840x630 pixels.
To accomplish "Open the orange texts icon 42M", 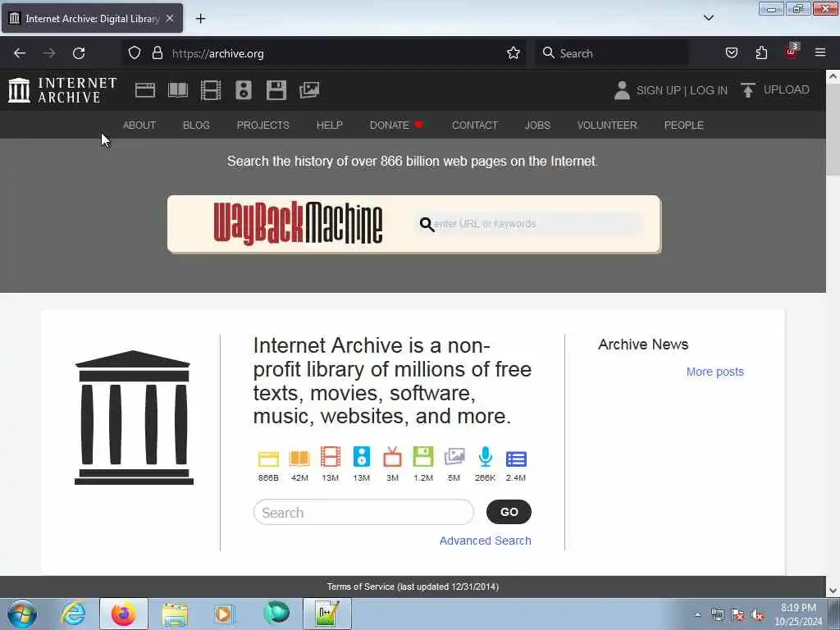I will [x=299, y=459].
